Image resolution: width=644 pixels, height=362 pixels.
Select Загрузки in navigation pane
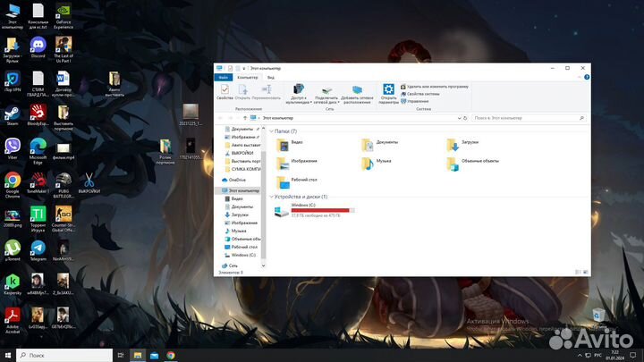pos(236,215)
